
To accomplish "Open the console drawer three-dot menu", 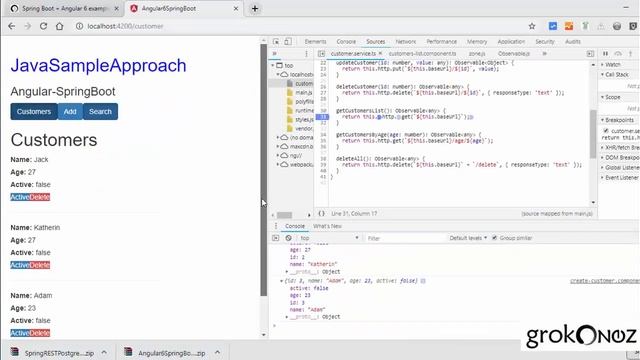I will coord(276,226).
